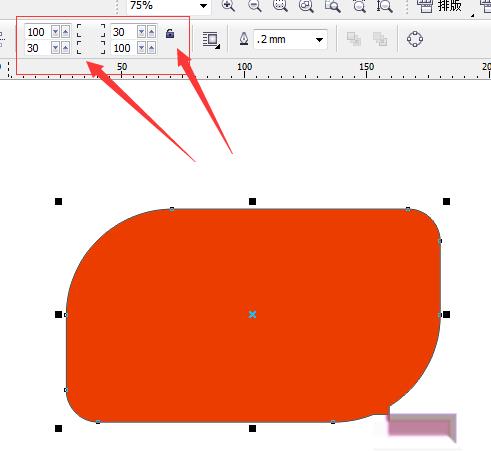Click the To Back of Layer icon
The height and width of the screenshot is (452, 491).
point(380,39)
